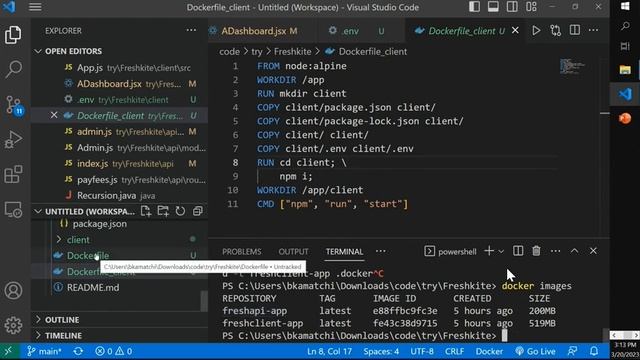Open notifications bell in status bar

pos(594,351)
